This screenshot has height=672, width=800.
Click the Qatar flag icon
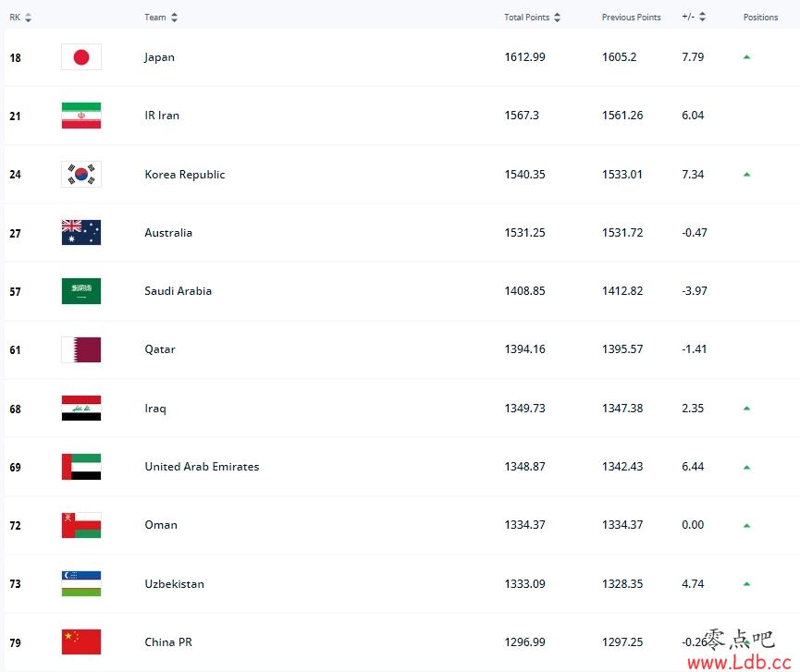pyautogui.click(x=81, y=349)
